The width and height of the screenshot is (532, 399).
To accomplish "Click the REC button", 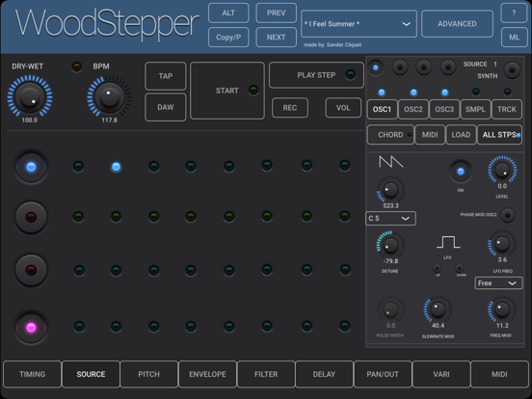I will coord(290,108).
